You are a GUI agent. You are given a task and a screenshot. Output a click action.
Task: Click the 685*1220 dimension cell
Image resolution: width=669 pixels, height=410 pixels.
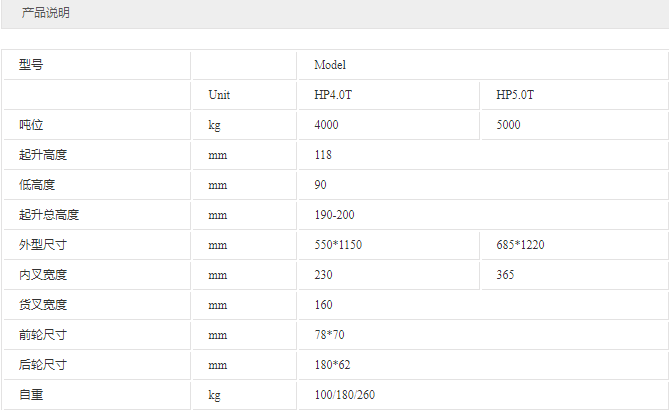tap(520, 245)
